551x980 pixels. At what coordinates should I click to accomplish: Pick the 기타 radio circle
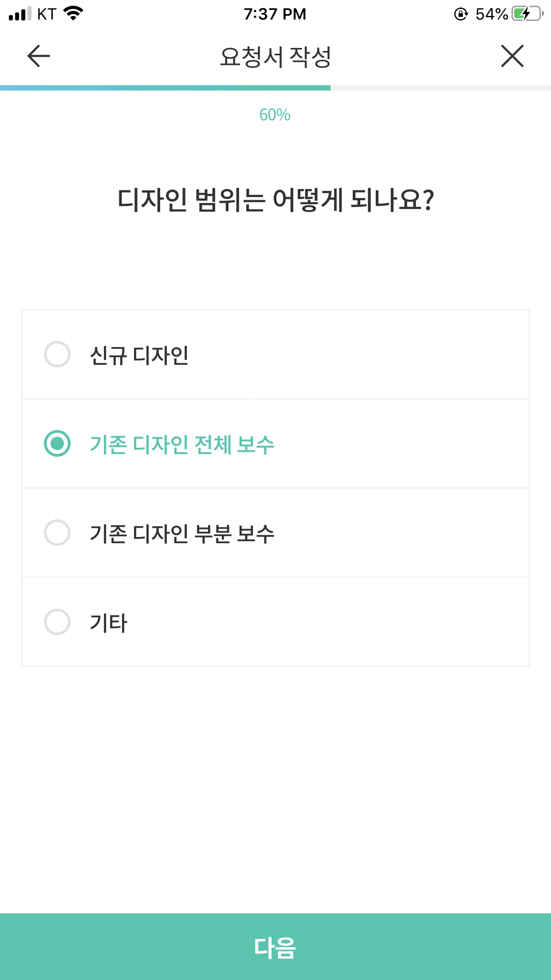(x=57, y=622)
